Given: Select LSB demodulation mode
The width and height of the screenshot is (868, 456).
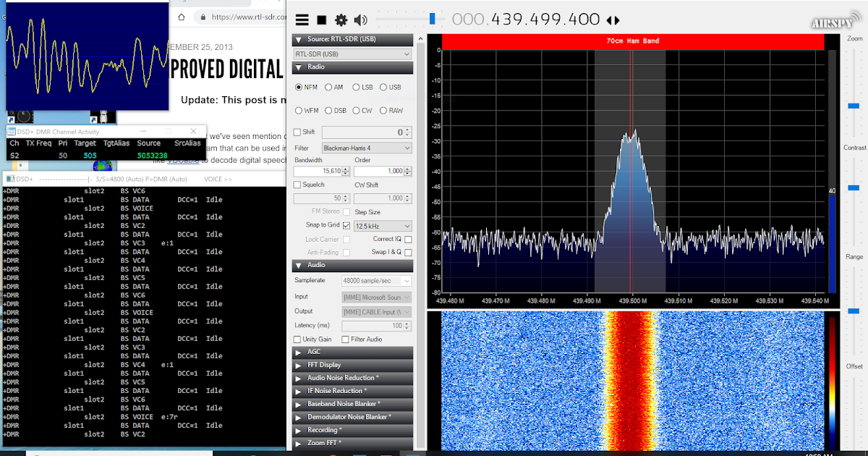Looking at the screenshot, I should pyautogui.click(x=356, y=87).
